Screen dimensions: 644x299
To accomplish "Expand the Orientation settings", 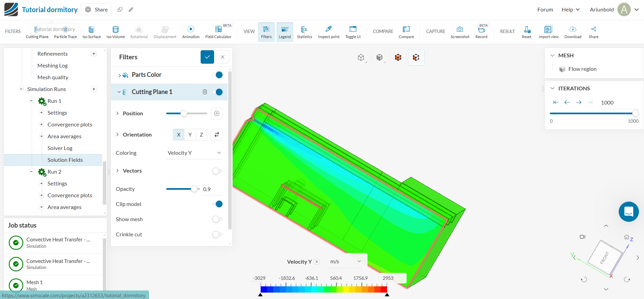I will point(117,135).
